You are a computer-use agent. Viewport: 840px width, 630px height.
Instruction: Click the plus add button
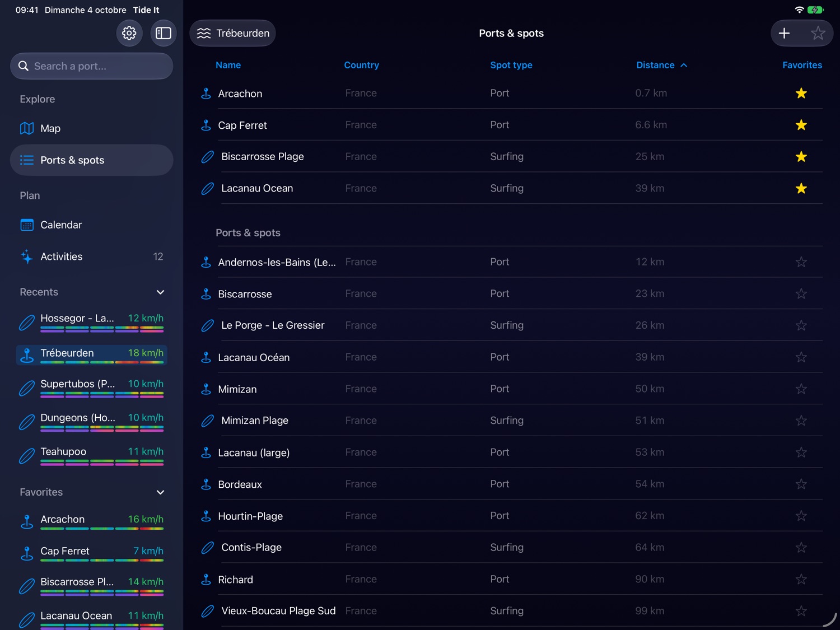tap(784, 33)
